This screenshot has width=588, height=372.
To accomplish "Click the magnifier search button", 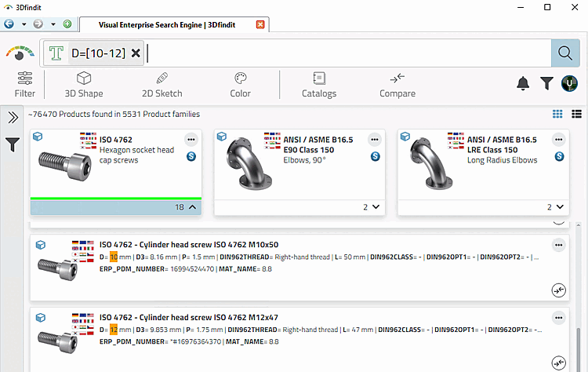I will pos(565,53).
